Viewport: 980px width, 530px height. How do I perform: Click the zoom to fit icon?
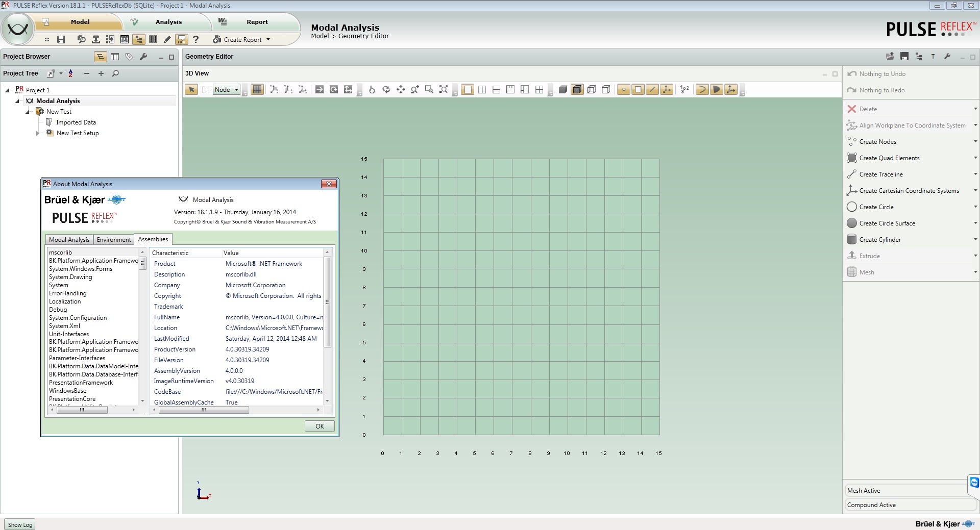pyautogui.click(x=444, y=90)
